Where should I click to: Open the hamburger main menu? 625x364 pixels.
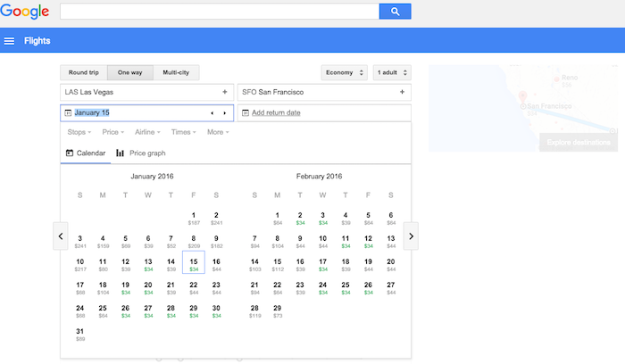[10, 40]
